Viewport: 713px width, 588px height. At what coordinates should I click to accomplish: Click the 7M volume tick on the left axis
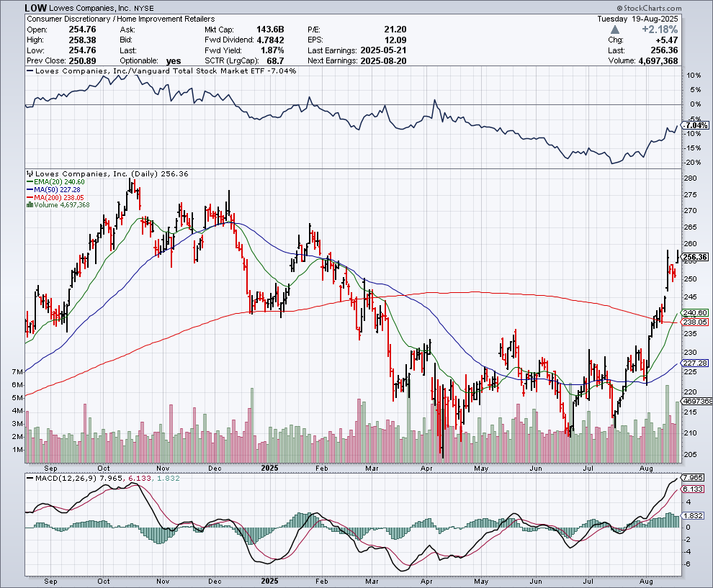coord(17,372)
